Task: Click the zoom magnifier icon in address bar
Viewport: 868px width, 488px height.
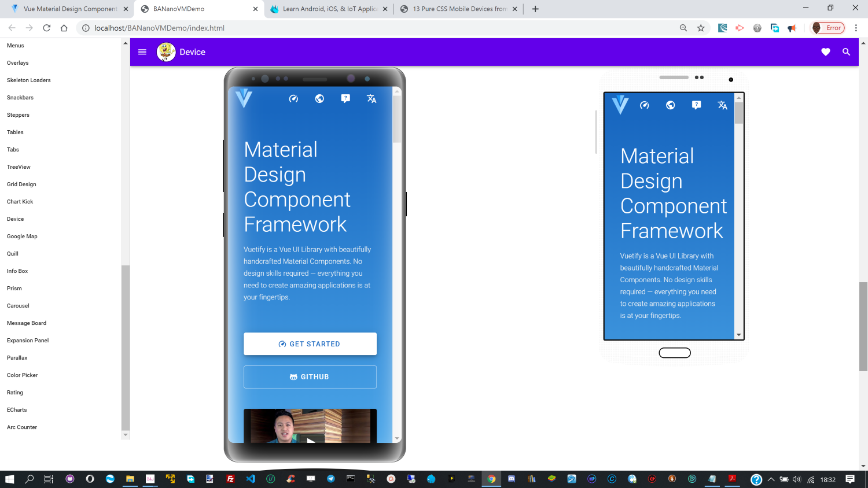Action: pos(683,28)
